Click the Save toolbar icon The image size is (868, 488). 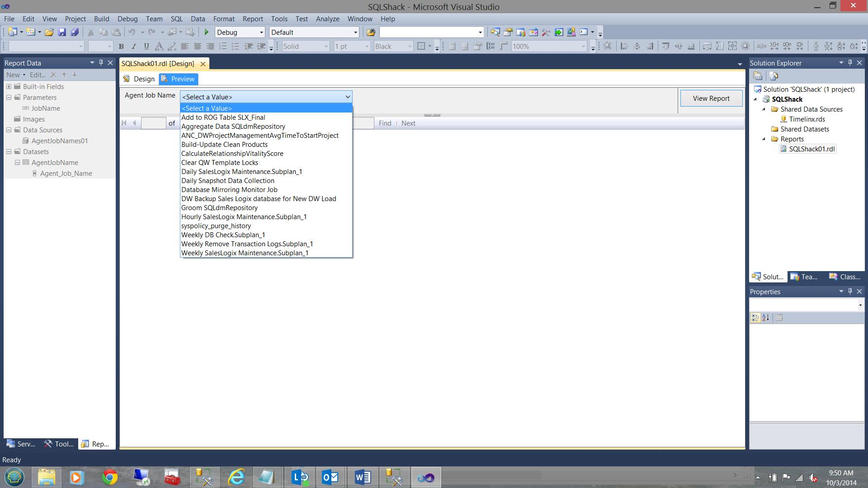point(62,32)
